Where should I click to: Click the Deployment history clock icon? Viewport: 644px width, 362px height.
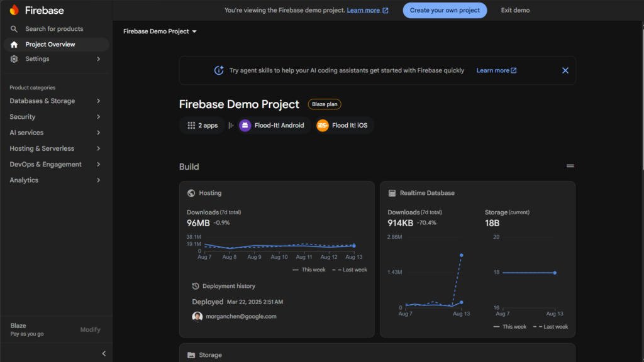pyautogui.click(x=196, y=286)
